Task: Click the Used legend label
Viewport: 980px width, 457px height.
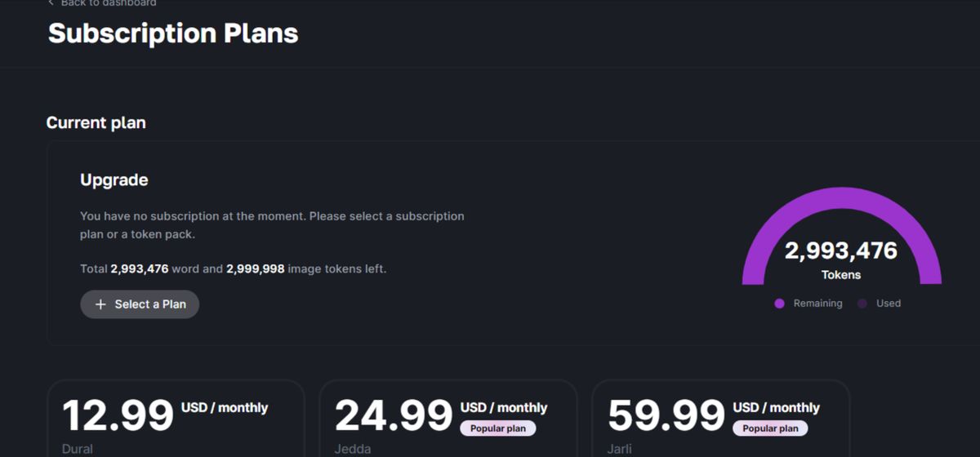Action: pos(889,304)
